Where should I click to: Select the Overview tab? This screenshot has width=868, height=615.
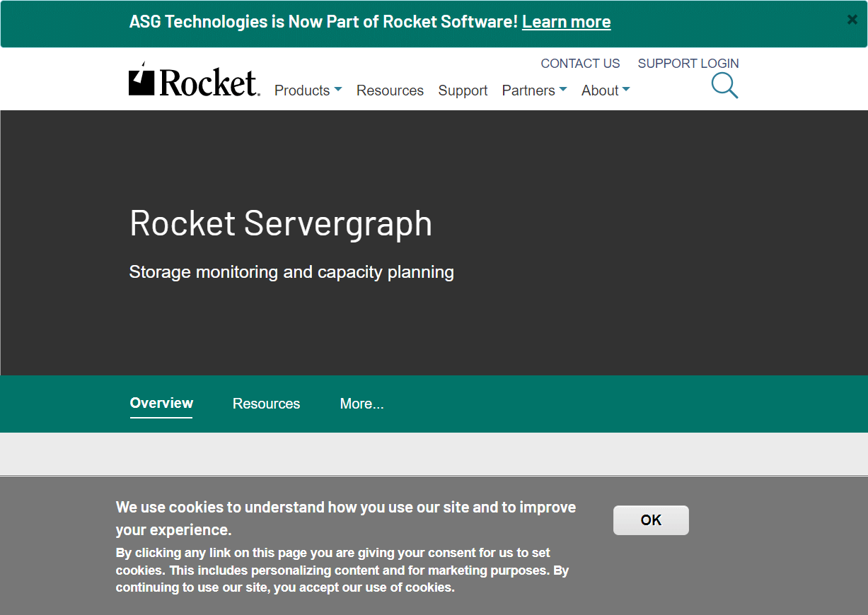[161, 403]
